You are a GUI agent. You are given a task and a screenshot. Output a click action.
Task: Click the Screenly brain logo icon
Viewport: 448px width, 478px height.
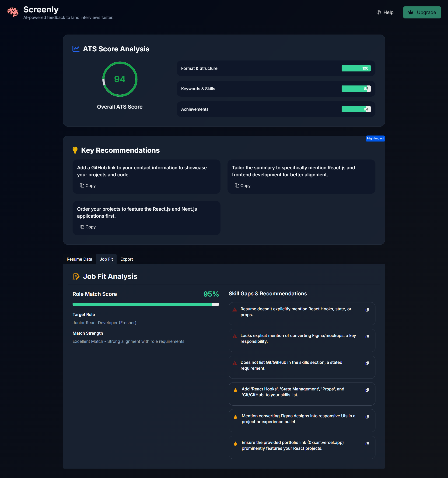[x=13, y=12]
